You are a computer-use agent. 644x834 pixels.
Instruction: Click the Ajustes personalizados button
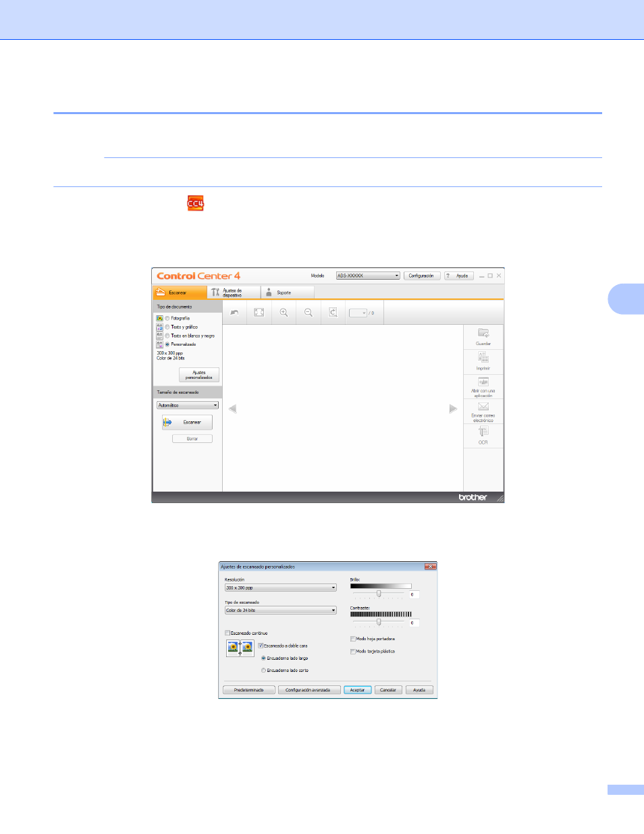[x=199, y=375]
